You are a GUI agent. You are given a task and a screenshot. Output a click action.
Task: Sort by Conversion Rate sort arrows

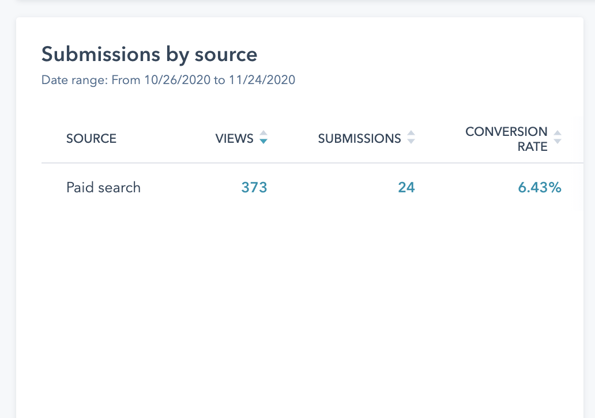coord(557,137)
